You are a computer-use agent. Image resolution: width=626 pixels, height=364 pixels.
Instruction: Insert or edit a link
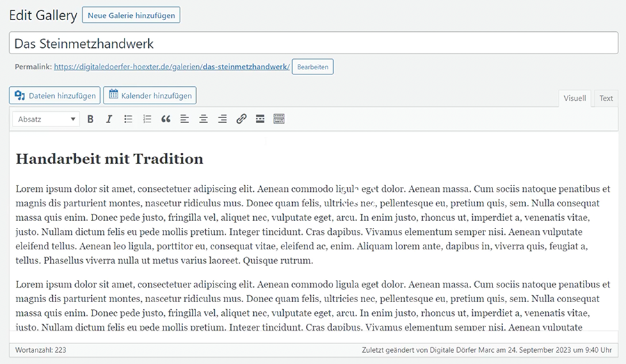tap(241, 119)
